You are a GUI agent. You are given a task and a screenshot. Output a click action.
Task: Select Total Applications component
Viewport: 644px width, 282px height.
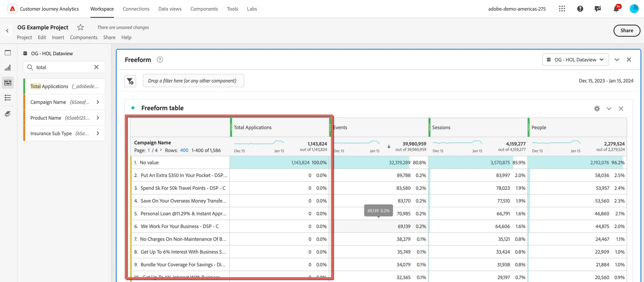tap(64, 86)
